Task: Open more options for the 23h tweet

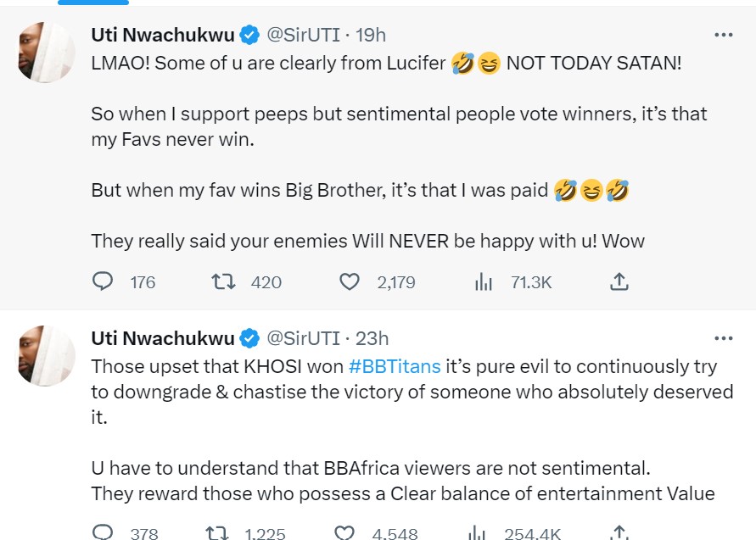Action: coord(723,338)
